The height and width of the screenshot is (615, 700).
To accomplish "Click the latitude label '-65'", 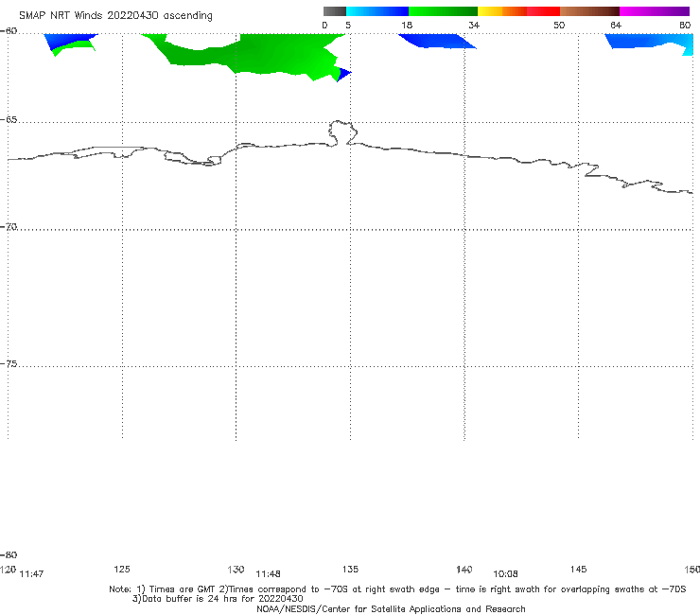I will click(9, 120).
